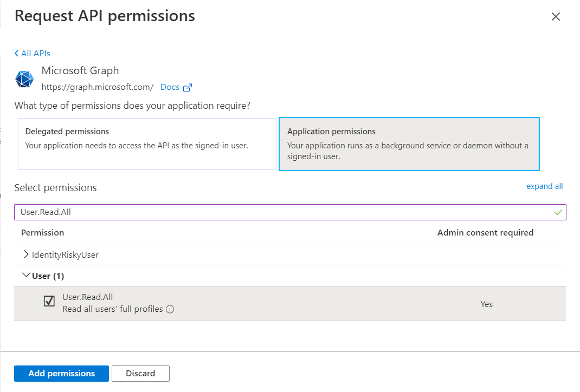
Task: Click the Microsoft Graph URL text
Action: (x=98, y=87)
